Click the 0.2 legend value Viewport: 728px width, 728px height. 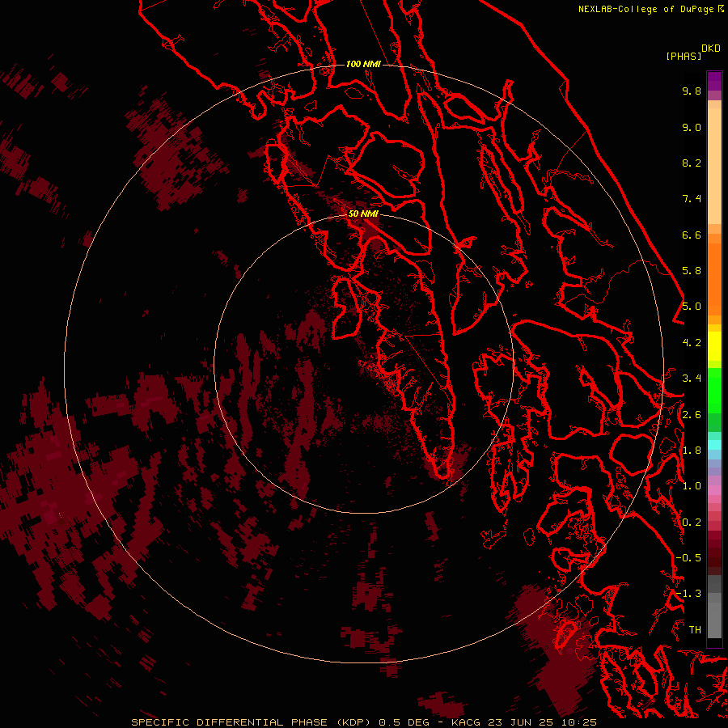pyautogui.click(x=692, y=523)
